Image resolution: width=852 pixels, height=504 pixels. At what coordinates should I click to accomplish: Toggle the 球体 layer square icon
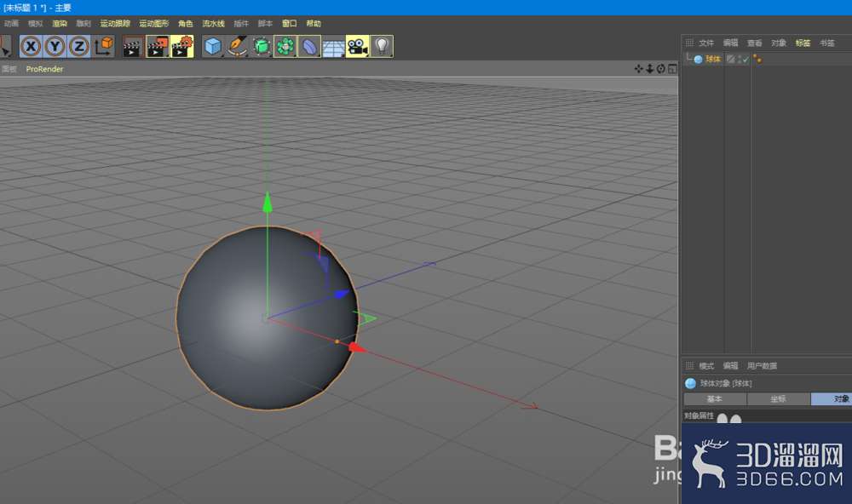click(x=731, y=60)
